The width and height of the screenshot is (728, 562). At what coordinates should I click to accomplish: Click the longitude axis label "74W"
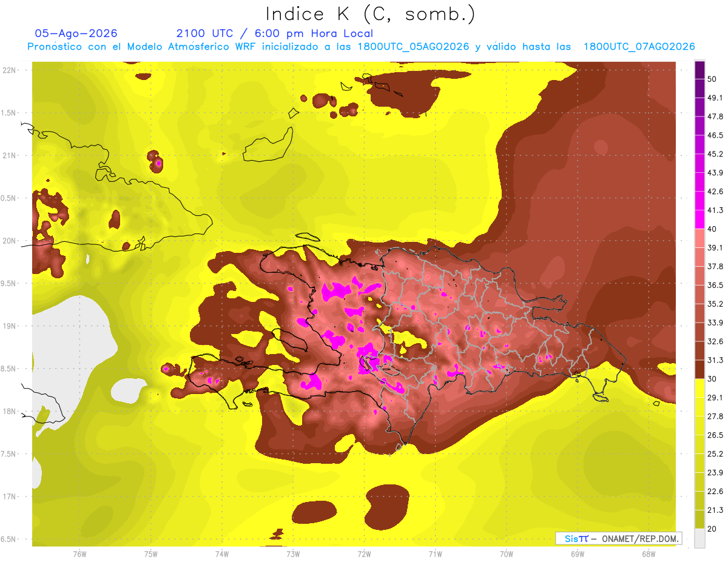pyautogui.click(x=222, y=554)
